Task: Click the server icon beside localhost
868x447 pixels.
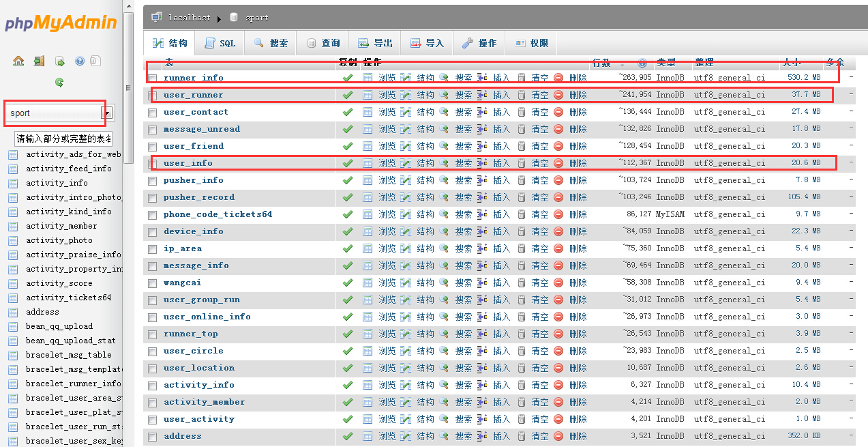Action: coord(157,17)
